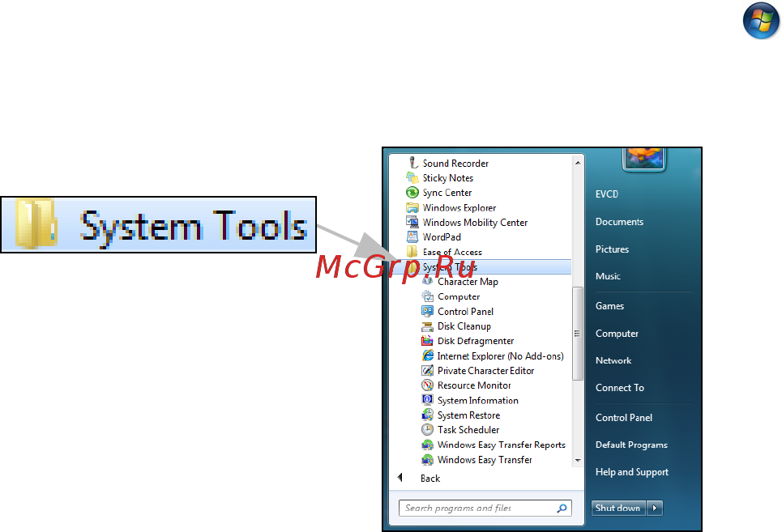This screenshot has height=532, width=782.
Task: Click the Computer icon in System Tools
Action: pyautogui.click(x=427, y=296)
